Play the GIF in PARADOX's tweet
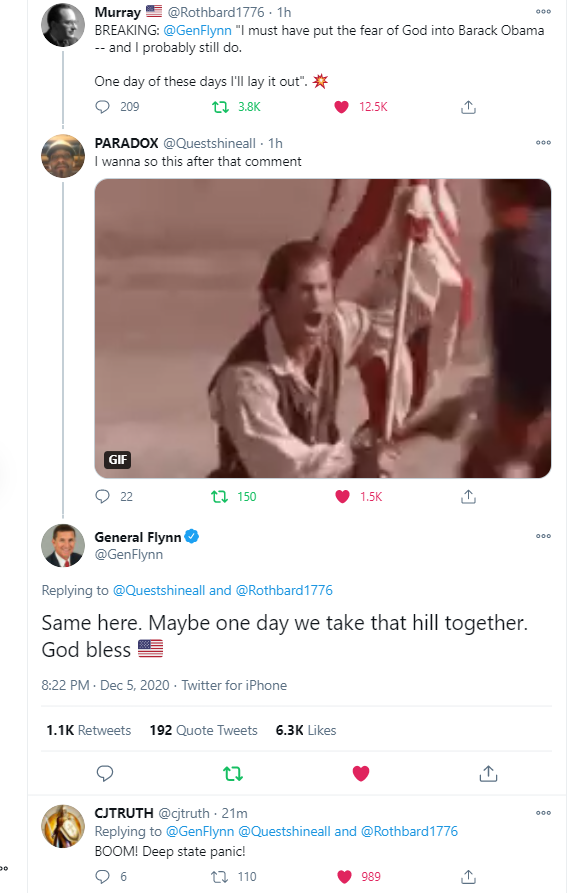This screenshot has width=585, height=893. [322, 329]
